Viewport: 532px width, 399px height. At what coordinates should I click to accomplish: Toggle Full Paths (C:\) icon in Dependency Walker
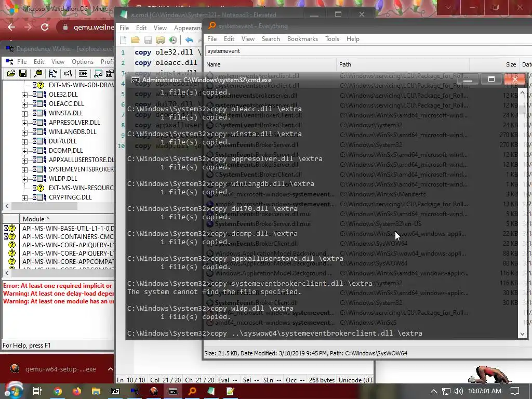coord(68,73)
